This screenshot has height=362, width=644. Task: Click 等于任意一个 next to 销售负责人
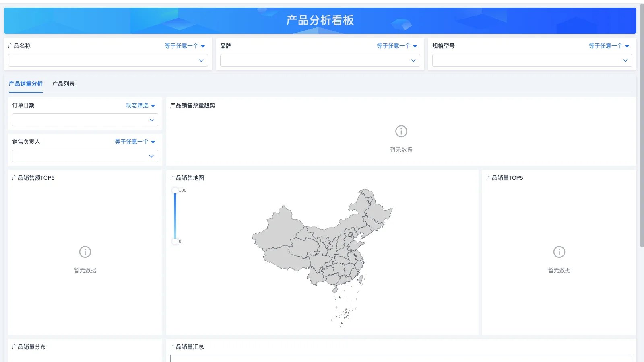click(132, 142)
